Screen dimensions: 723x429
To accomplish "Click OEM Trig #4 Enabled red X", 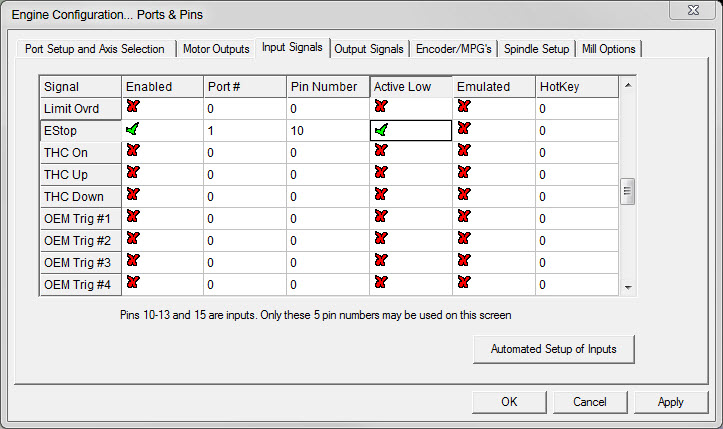I will [132, 282].
